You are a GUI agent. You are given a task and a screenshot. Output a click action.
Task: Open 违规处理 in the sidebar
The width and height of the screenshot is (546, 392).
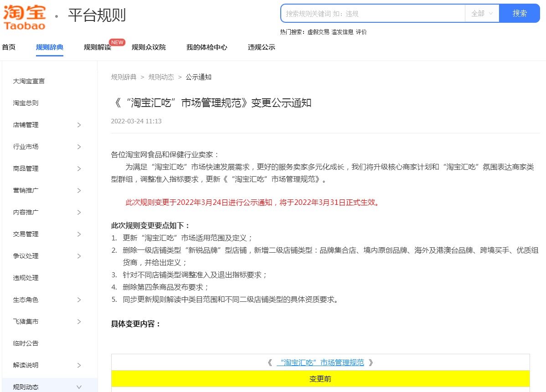tap(26, 278)
